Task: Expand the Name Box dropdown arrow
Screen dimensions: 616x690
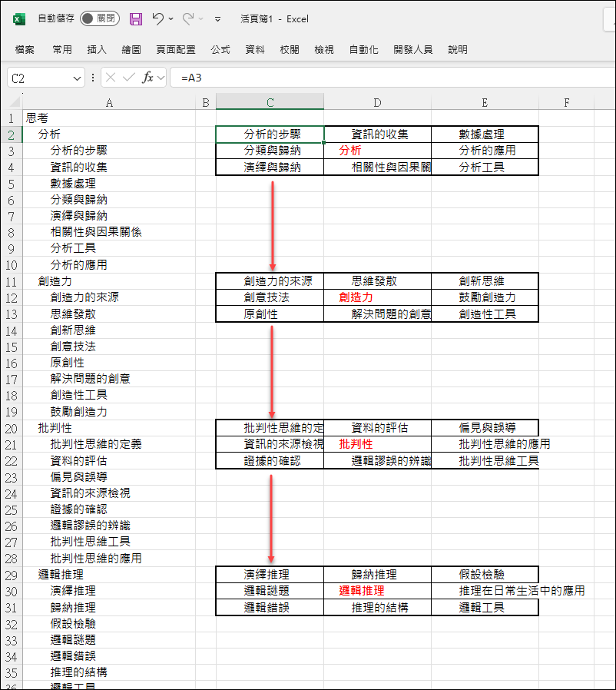Action: click(78, 78)
